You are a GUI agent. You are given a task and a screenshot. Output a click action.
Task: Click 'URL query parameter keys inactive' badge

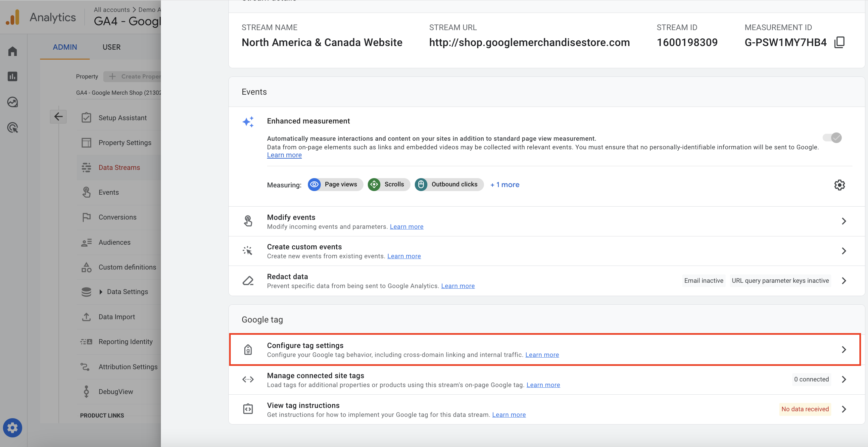tap(780, 280)
